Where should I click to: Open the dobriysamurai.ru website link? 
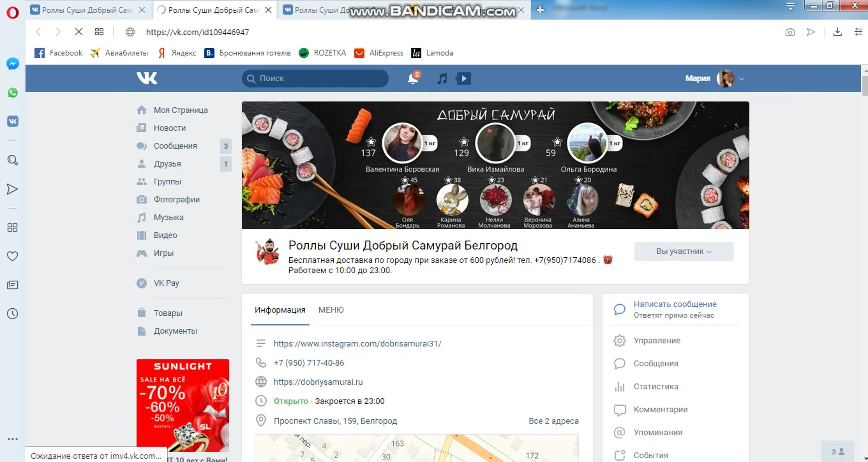tap(318, 382)
